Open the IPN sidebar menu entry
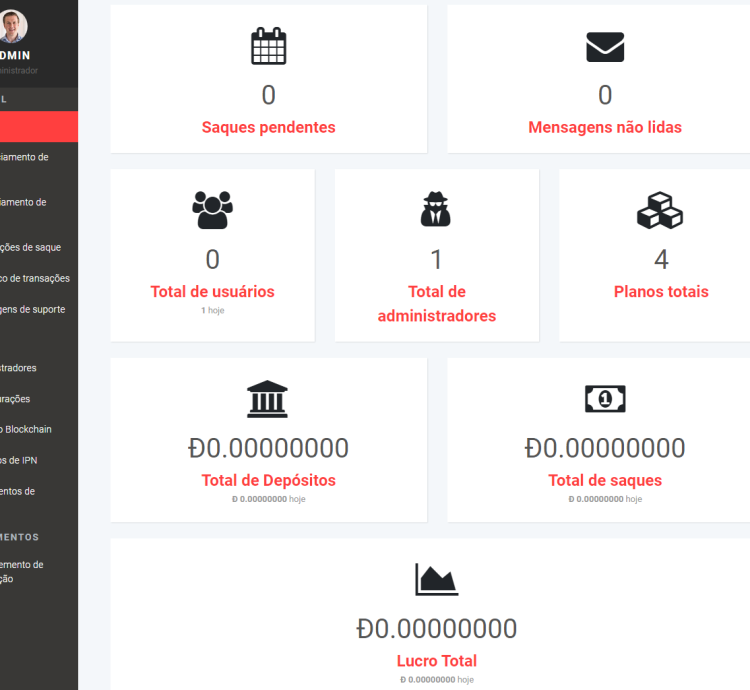750x690 pixels. click(20, 460)
